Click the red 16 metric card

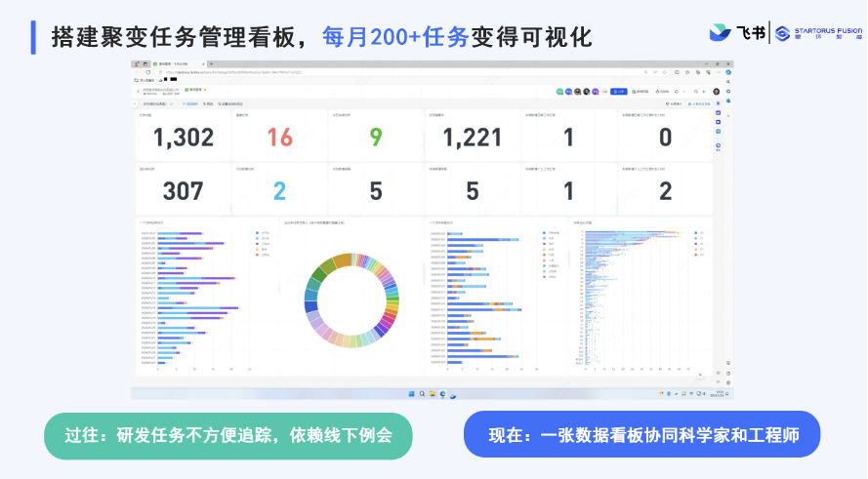[x=279, y=138]
